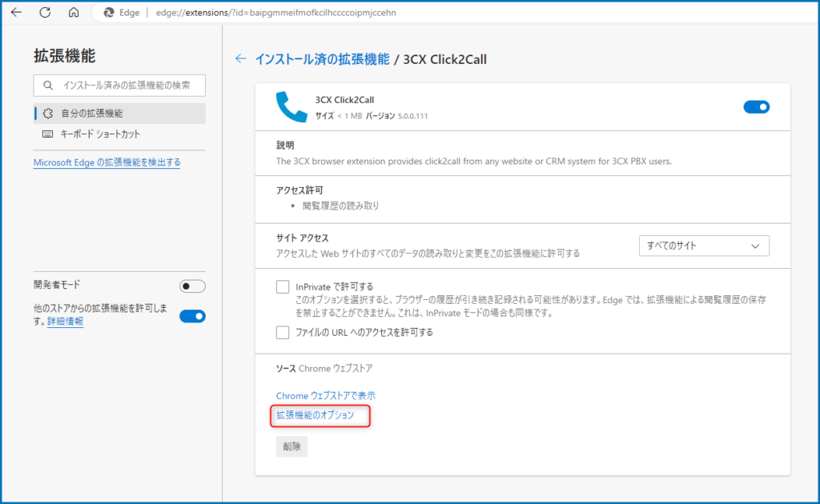Open Chrome ウェブストアで表示 link
Image resolution: width=820 pixels, height=504 pixels.
pyautogui.click(x=325, y=395)
